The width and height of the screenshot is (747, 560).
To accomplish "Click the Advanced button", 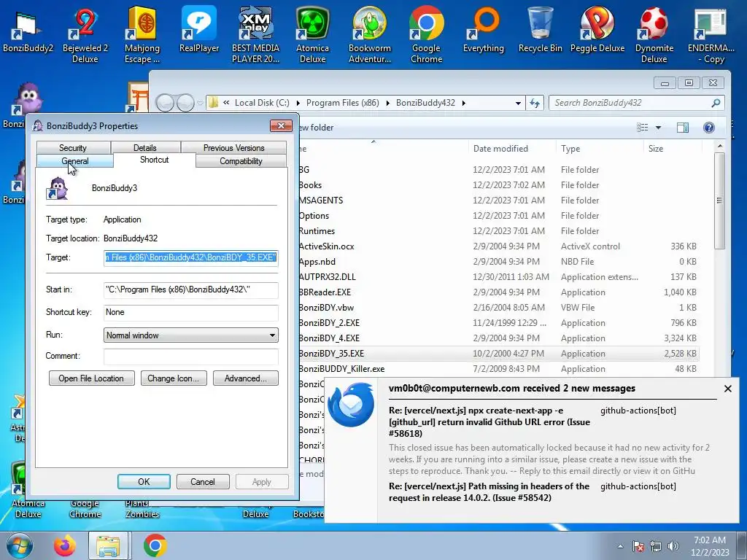I will point(246,378).
